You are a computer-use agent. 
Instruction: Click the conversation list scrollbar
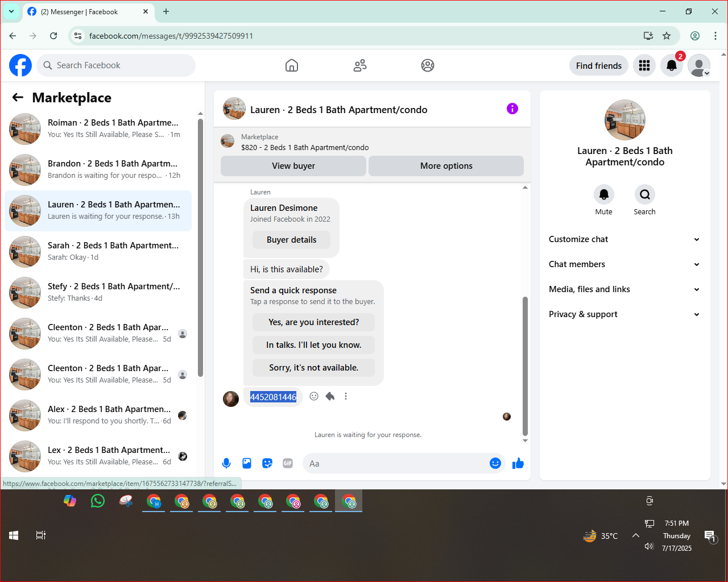(200, 247)
